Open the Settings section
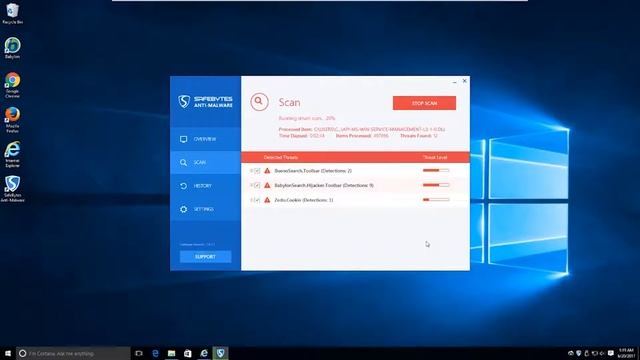This screenshot has width=640, height=360. point(205,209)
